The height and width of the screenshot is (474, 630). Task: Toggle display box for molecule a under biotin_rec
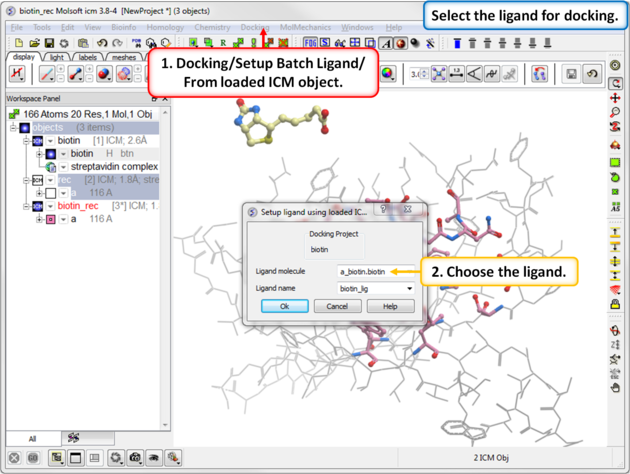pos(51,219)
